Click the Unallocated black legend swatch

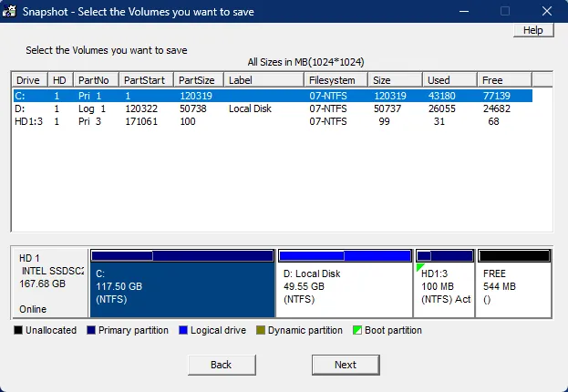[x=18, y=330]
